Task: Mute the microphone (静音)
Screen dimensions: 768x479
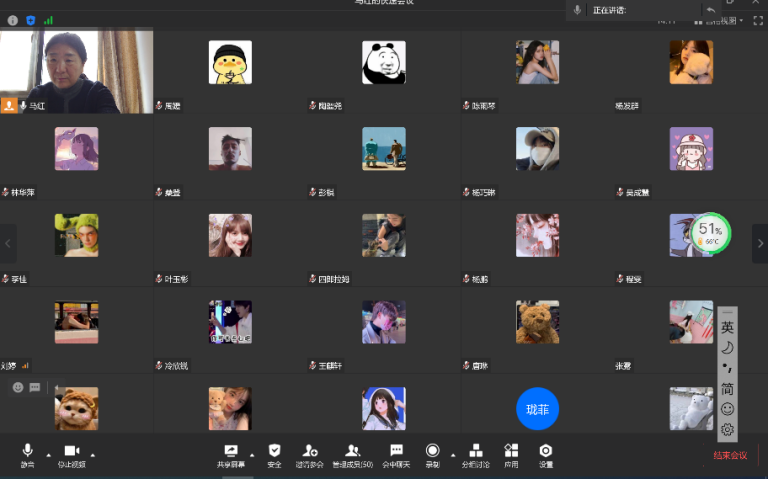Action: (x=27, y=454)
